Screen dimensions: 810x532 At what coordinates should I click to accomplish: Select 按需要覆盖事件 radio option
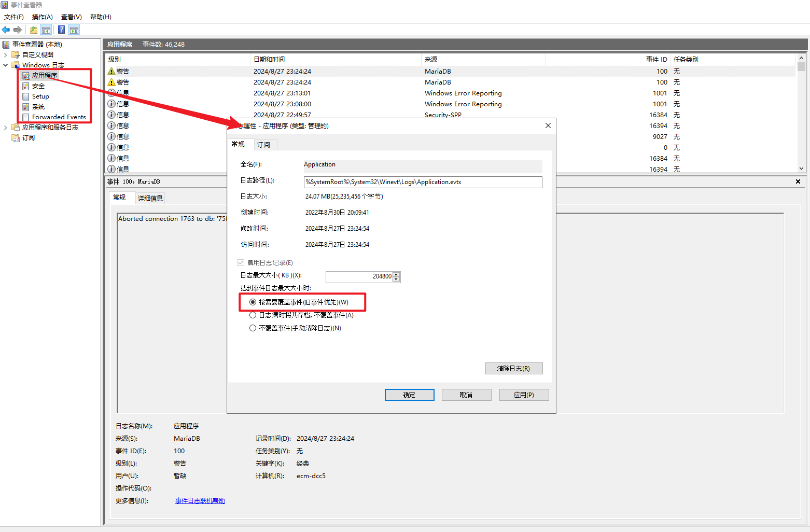[x=253, y=302]
